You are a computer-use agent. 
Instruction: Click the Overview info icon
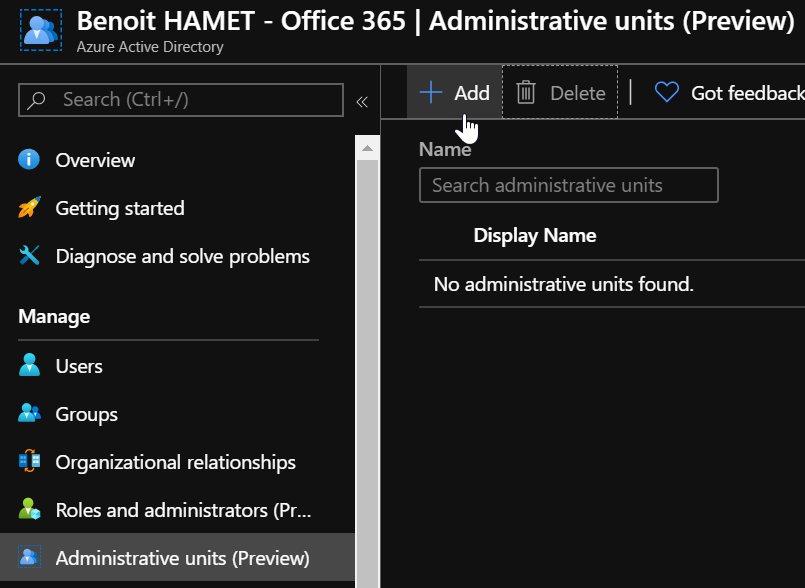point(29,160)
